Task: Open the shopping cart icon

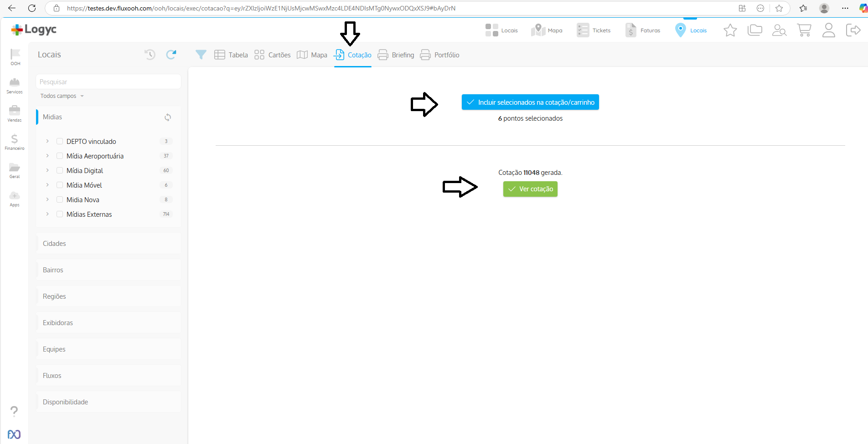Action: pos(804,30)
